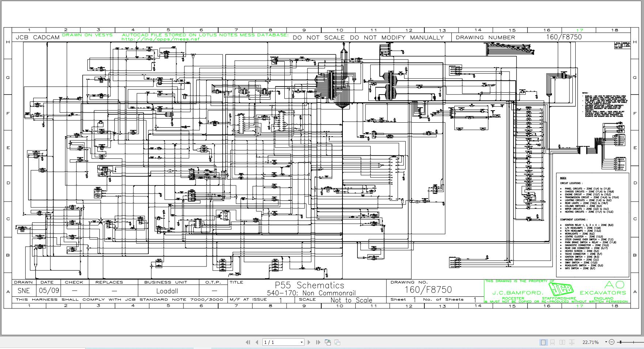
Task: Click the zoom slider handle
Action: (620, 342)
